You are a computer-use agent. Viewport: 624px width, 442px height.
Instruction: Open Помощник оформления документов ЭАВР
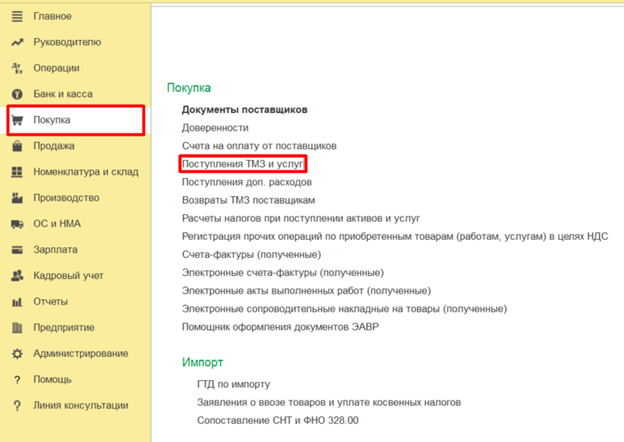(280, 327)
